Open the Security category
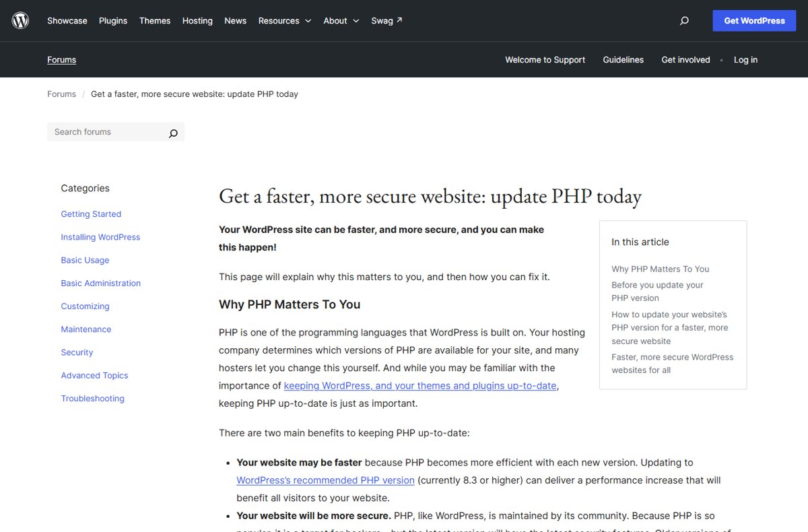808x532 pixels. coord(77,352)
